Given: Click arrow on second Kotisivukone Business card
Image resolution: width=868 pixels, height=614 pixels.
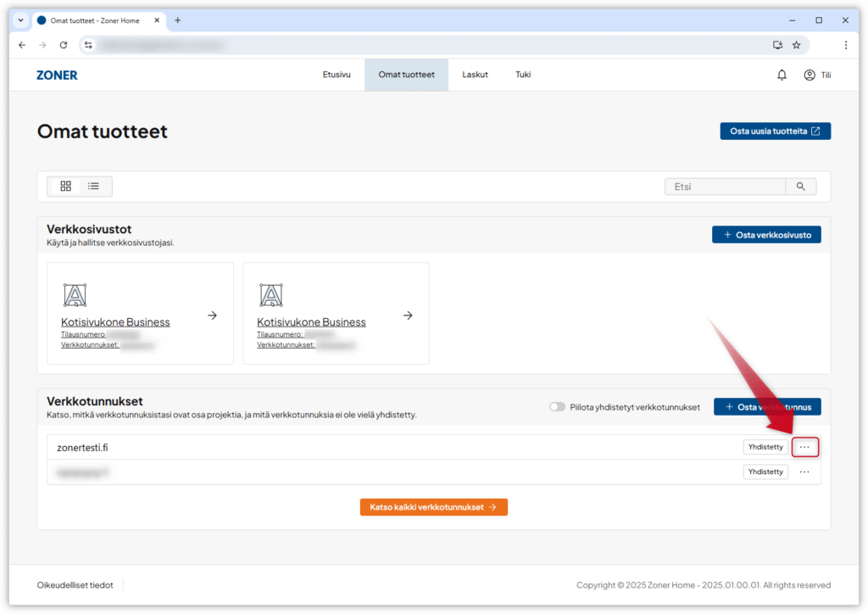Looking at the screenshot, I should (408, 315).
